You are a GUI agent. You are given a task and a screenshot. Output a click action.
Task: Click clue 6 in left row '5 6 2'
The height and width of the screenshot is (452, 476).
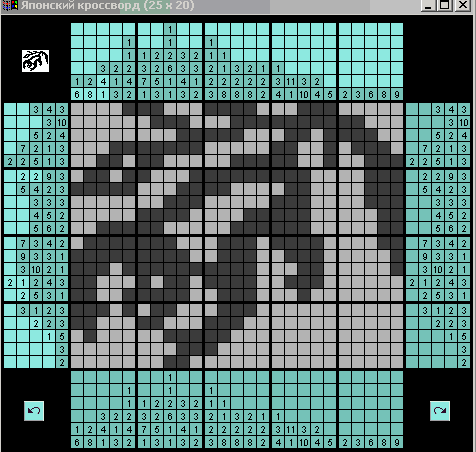(49, 228)
